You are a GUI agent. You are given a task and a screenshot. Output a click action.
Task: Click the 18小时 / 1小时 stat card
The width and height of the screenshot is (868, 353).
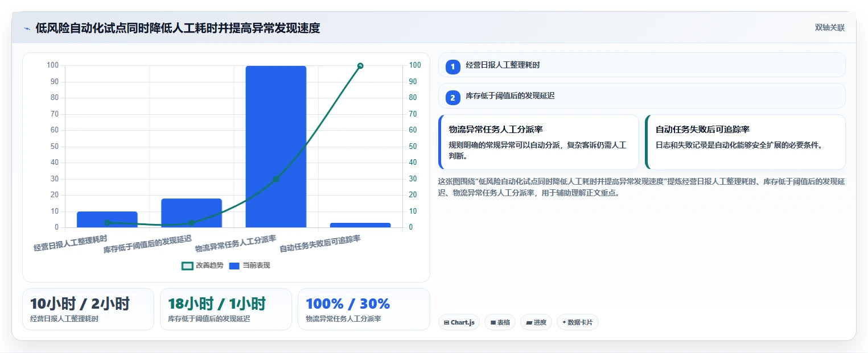[x=226, y=309]
